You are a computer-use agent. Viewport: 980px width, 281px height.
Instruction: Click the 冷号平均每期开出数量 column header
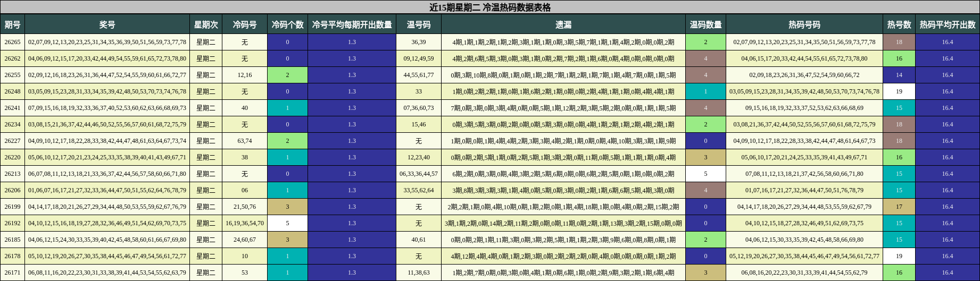click(x=352, y=24)
